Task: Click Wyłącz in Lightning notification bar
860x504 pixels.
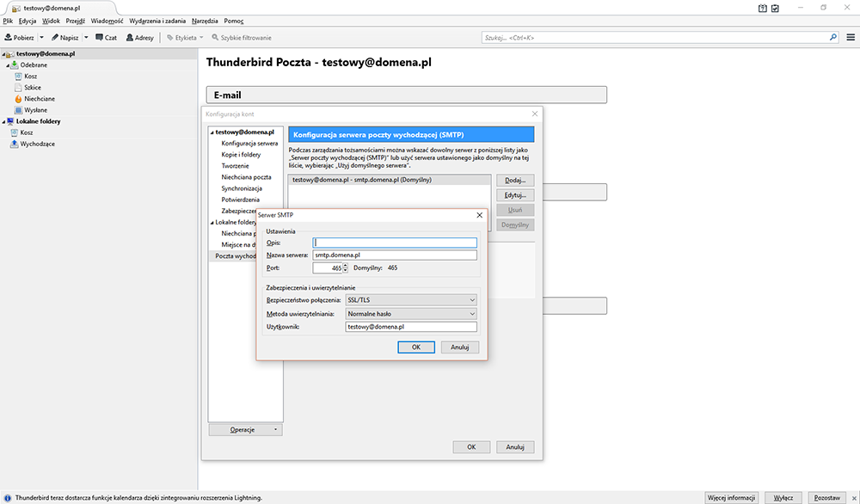Action: click(x=783, y=497)
